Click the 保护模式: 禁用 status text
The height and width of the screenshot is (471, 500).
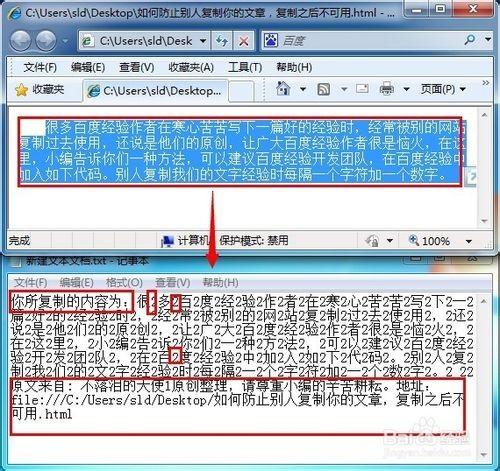pyautogui.click(x=254, y=240)
